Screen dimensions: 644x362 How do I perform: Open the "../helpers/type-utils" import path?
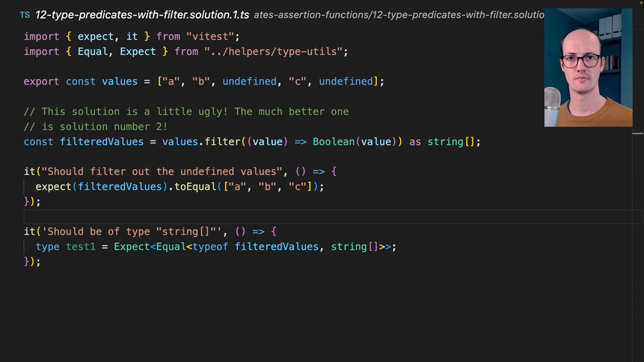276,52
